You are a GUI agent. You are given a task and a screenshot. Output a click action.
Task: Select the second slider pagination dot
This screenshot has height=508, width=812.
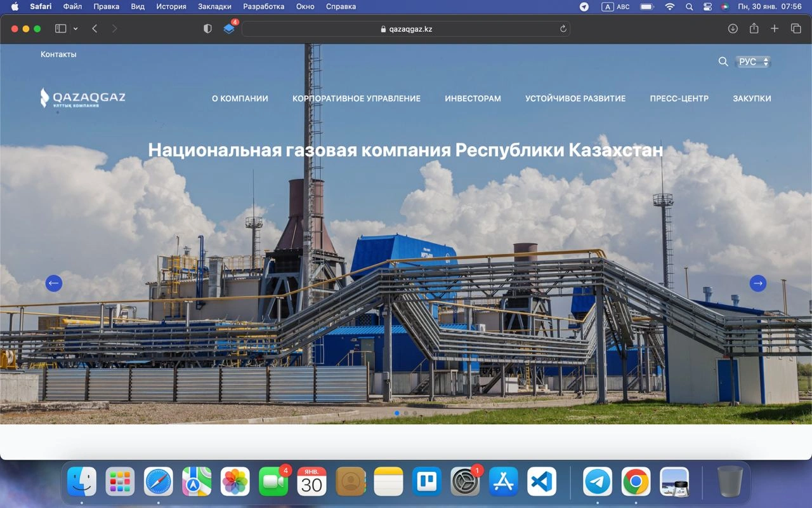(406, 413)
